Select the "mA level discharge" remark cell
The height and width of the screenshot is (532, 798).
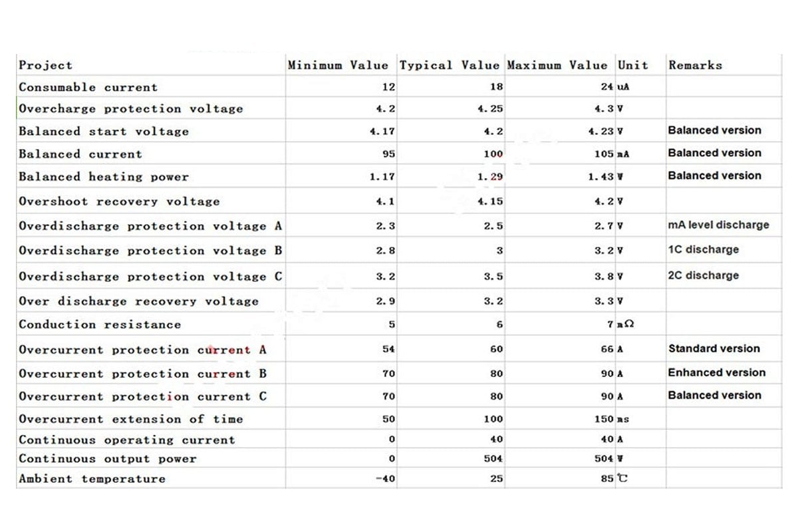(718, 225)
